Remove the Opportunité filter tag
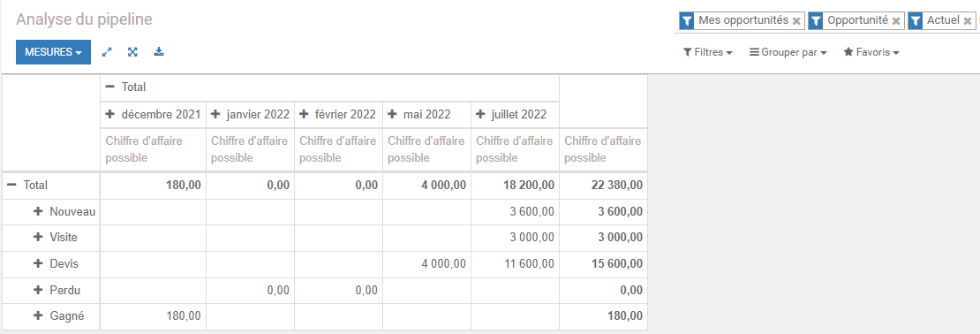Image resolution: width=980 pixels, height=334 pixels. pyautogui.click(x=895, y=20)
